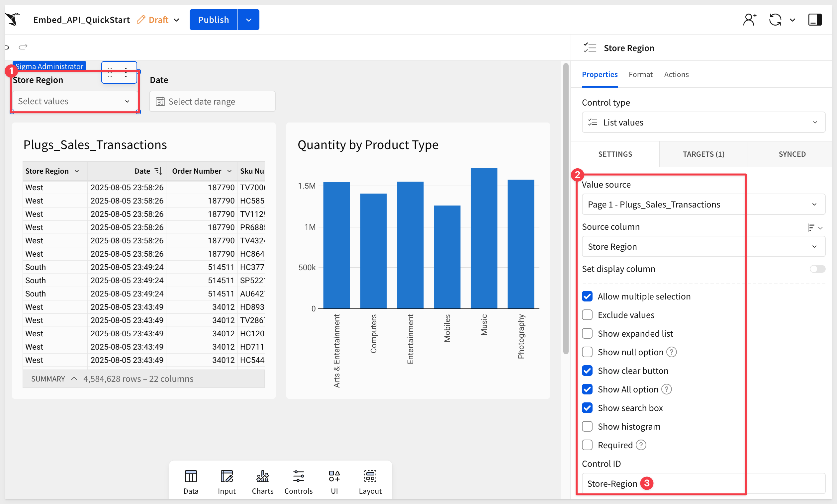Click the Input tables icon
Viewport: 837px width, 504px height.
tap(227, 481)
